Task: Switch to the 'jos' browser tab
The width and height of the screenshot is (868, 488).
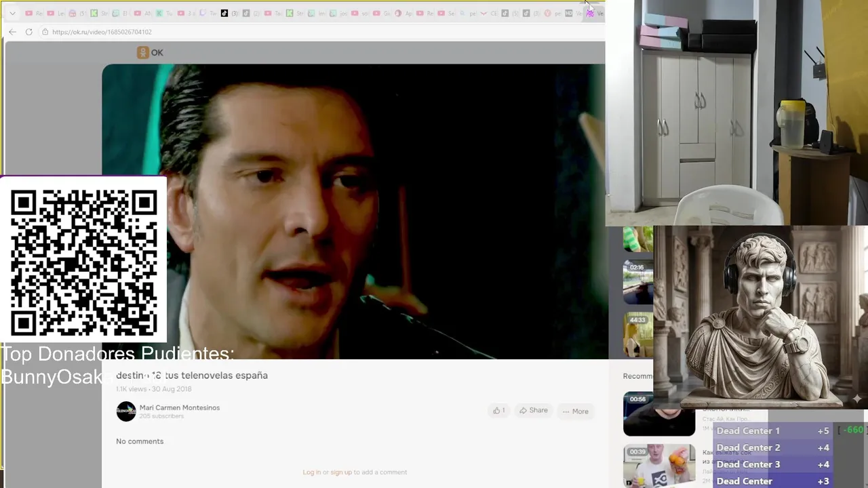Action: click(338, 14)
